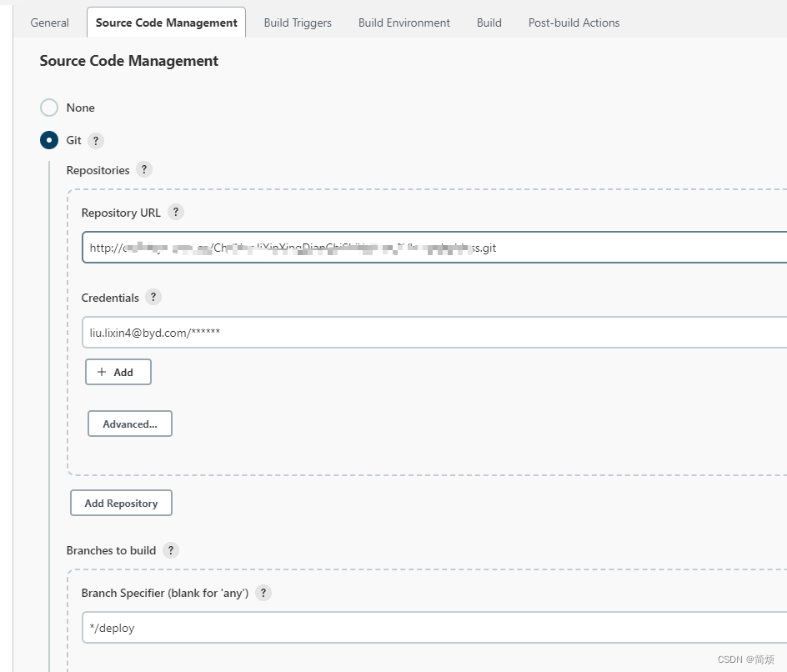Switch to the Build tab

tap(489, 23)
